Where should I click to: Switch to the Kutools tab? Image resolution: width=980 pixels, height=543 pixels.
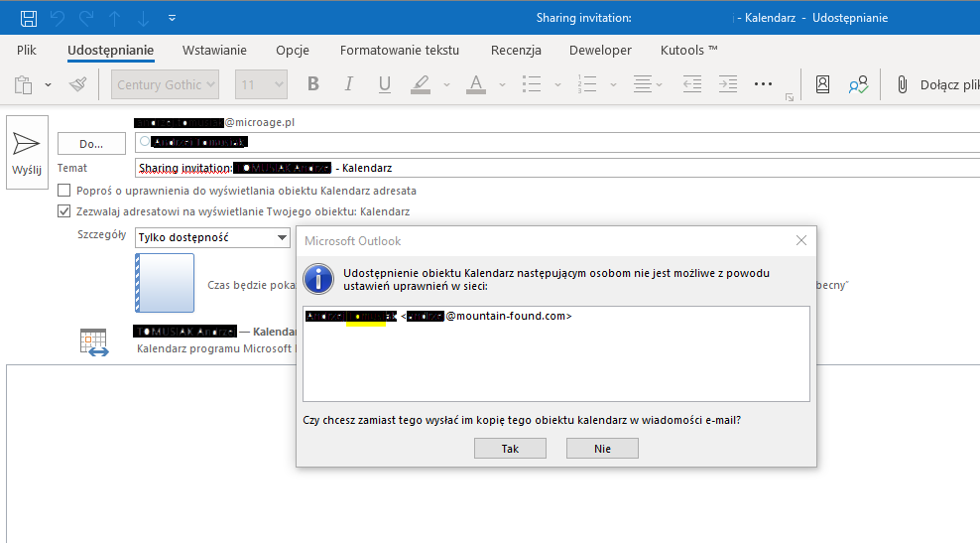coord(688,50)
